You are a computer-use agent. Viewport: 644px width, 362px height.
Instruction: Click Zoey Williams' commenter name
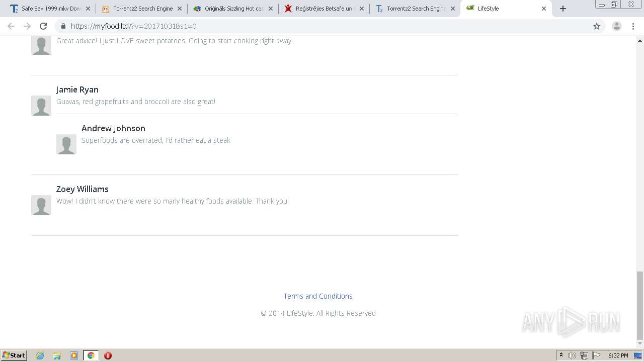(83, 189)
